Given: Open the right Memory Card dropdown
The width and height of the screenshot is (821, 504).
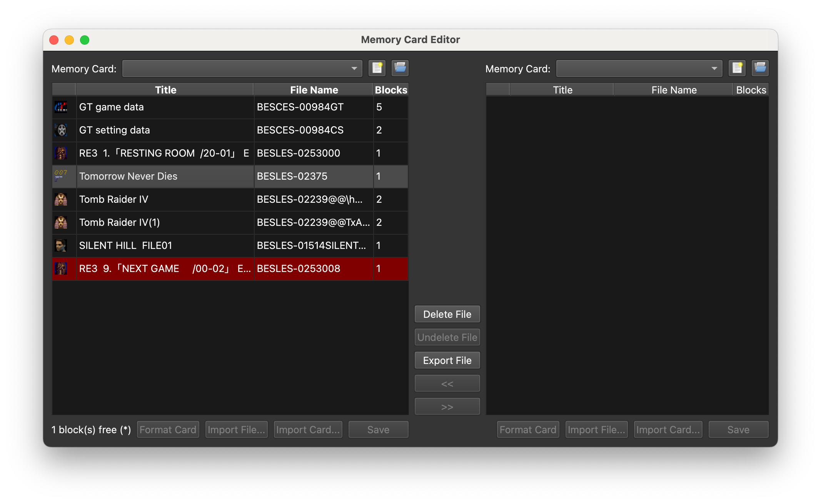Looking at the screenshot, I should (x=639, y=68).
